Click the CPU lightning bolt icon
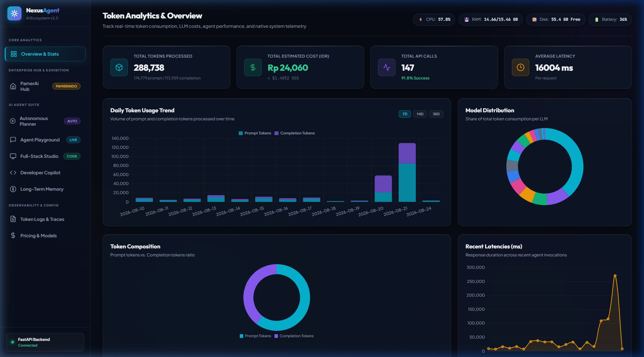Image resolution: width=644 pixels, height=357 pixels. 421,19
